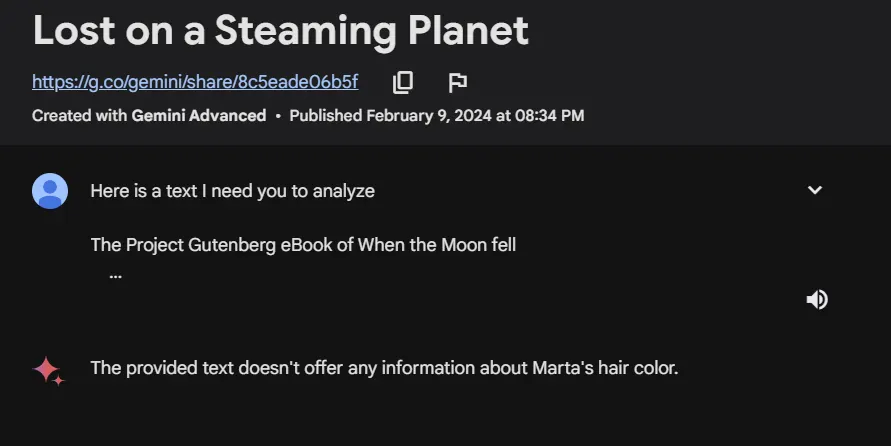Click the response mentioning Marta's hair color
This screenshot has height=446, width=891.
(384, 368)
